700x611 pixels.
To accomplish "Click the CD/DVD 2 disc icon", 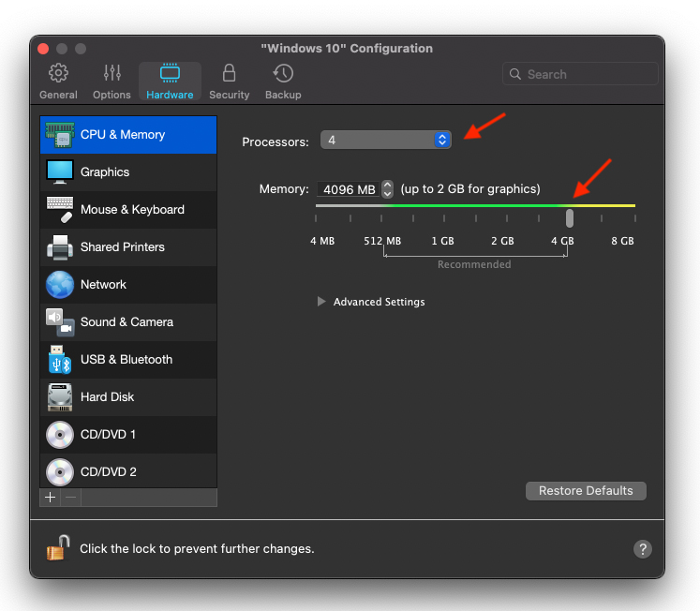I will coord(60,471).
